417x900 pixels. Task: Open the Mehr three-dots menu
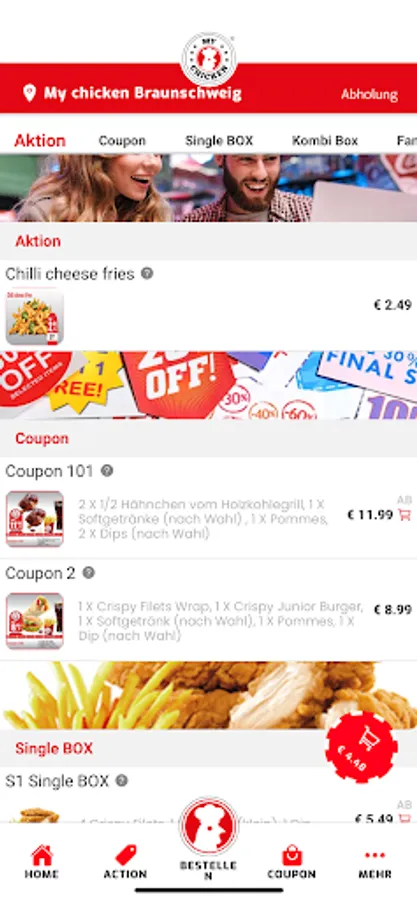pos(375,856)
